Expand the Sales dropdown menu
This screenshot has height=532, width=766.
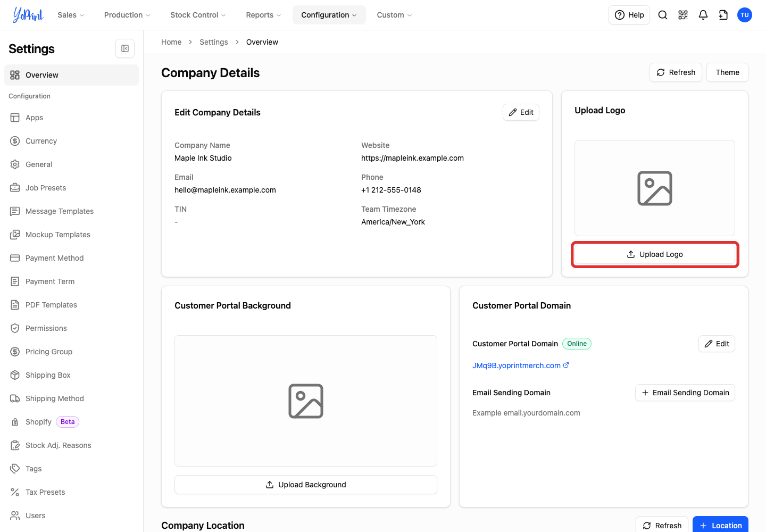click(71, 15)
